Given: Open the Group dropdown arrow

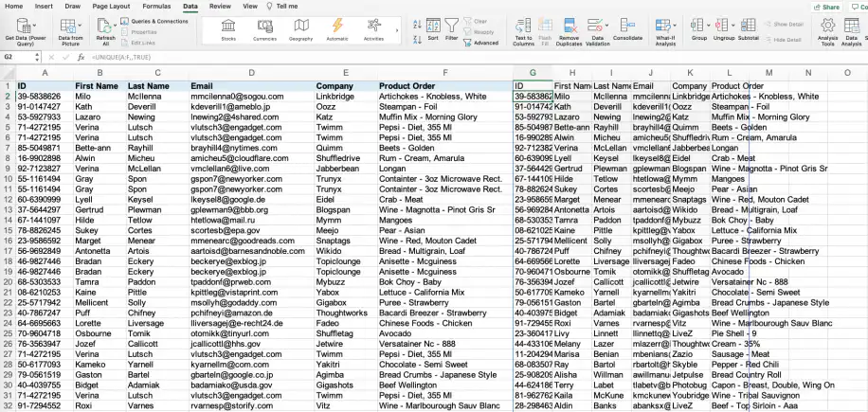Looking at the screenshot, I should (708, 26).
